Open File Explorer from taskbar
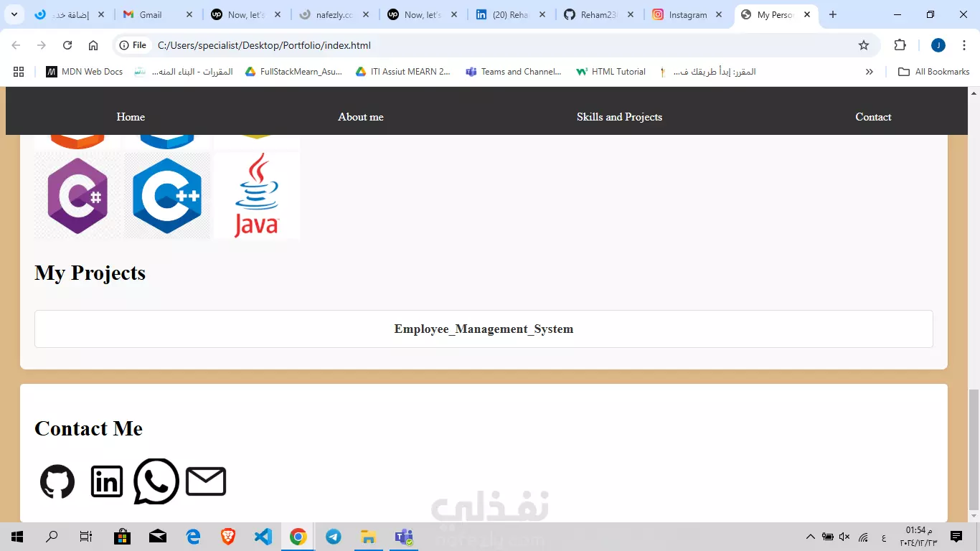The image size is (980, 551). [368, 537]
